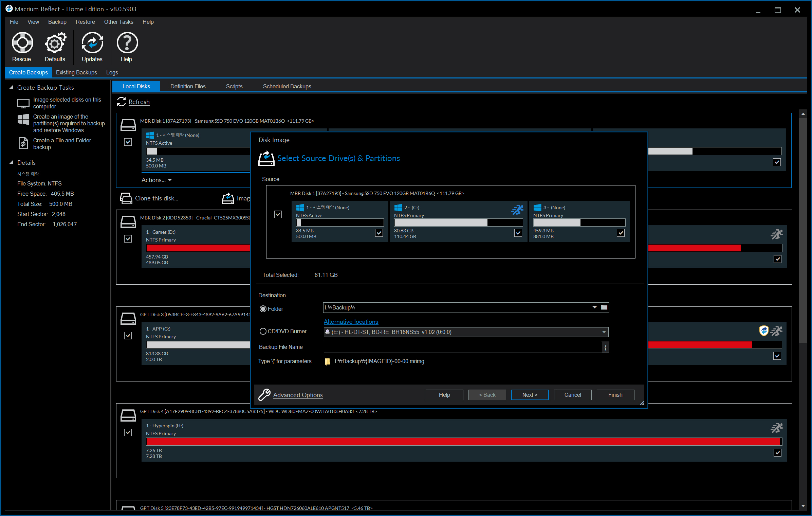Image resolution: width=812 pixels, height=516 pixels.
Task: Click Image selected disks monitor icon
Action: pyautogui.click(x=23, y=103)
